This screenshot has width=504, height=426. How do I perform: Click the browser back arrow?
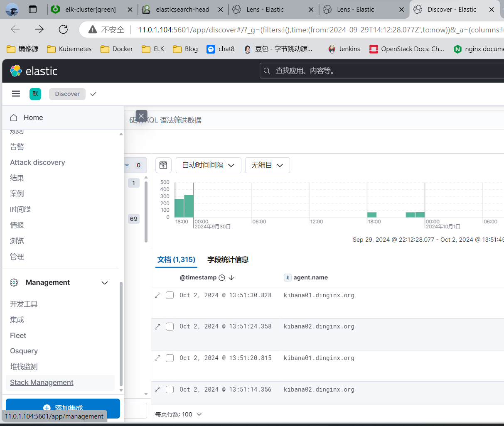[15, 29]
